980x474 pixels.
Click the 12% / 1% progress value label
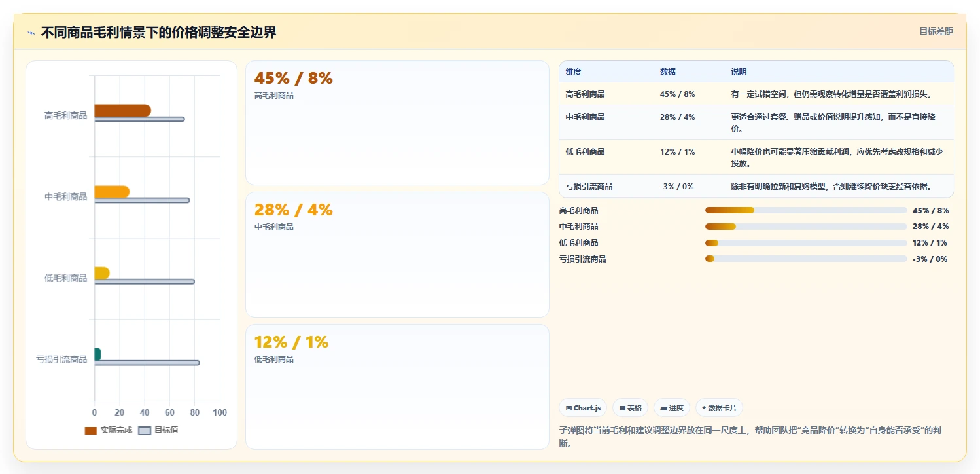(x=930, y=243)
